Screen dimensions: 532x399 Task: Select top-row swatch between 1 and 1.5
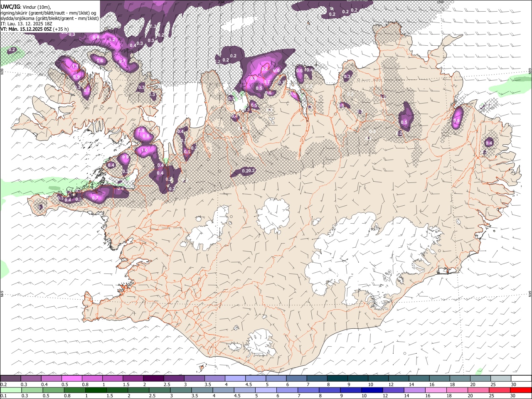(113, 378)
